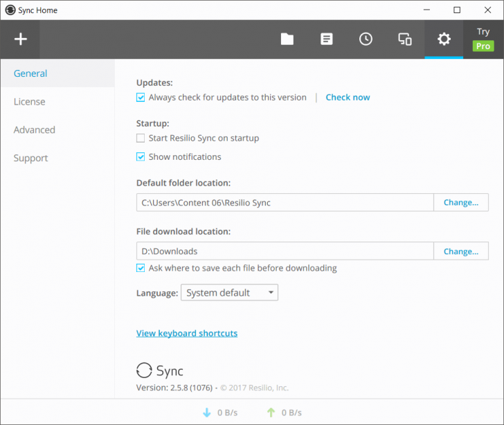Close the Sync Home window

tap(487, 10)
